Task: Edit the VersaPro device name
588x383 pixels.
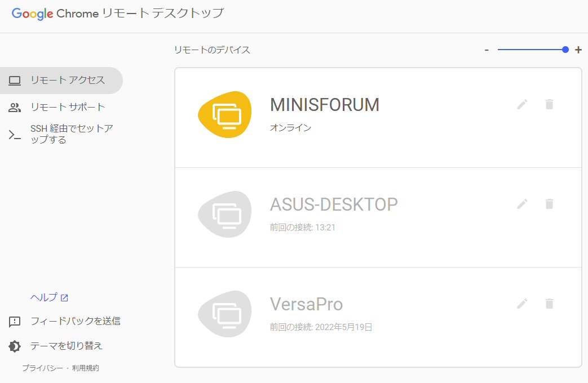Action: click(522, 304)
